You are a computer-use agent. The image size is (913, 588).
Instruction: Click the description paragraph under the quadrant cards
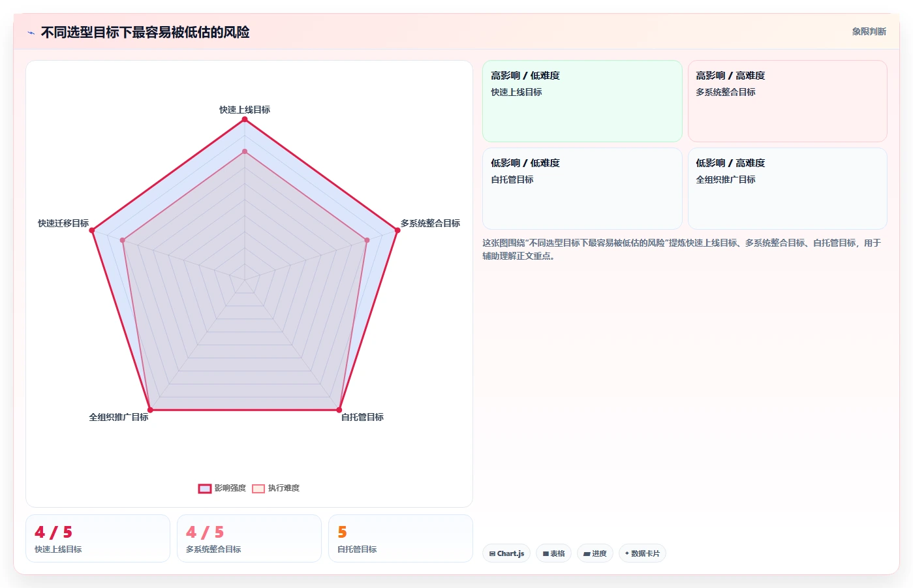[x=682, y=249]
